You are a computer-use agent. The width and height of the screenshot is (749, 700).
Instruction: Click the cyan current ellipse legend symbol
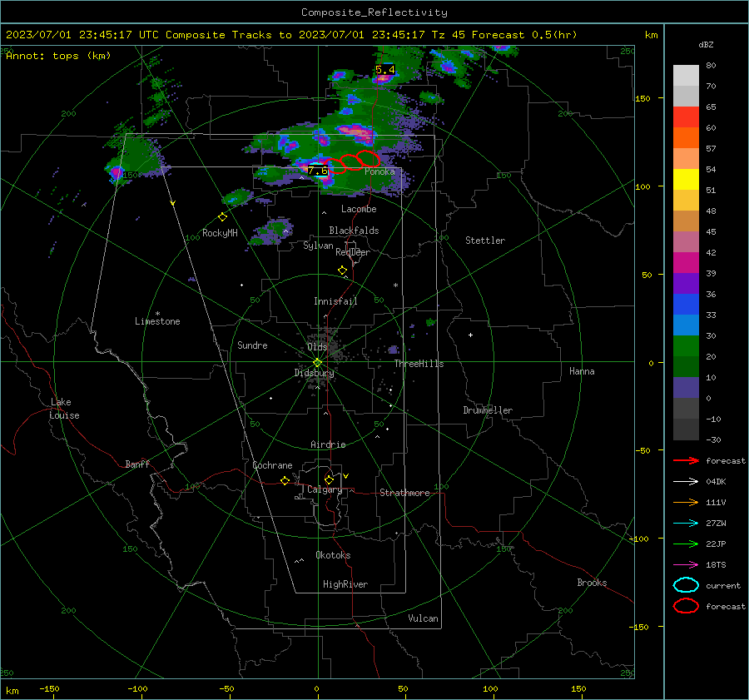coord(686,585)
